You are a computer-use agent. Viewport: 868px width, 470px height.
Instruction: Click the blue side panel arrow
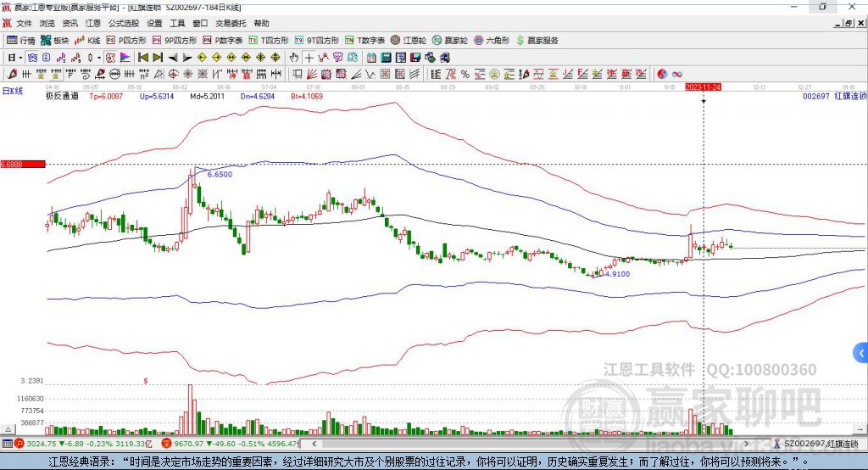pyautogui.click(x=861, y=353)
